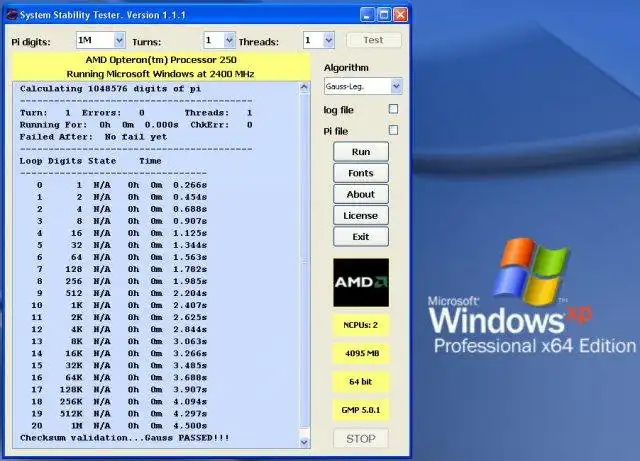Open the Fonts dialog button
Screen dimensions: 640x461
point(361,173)
